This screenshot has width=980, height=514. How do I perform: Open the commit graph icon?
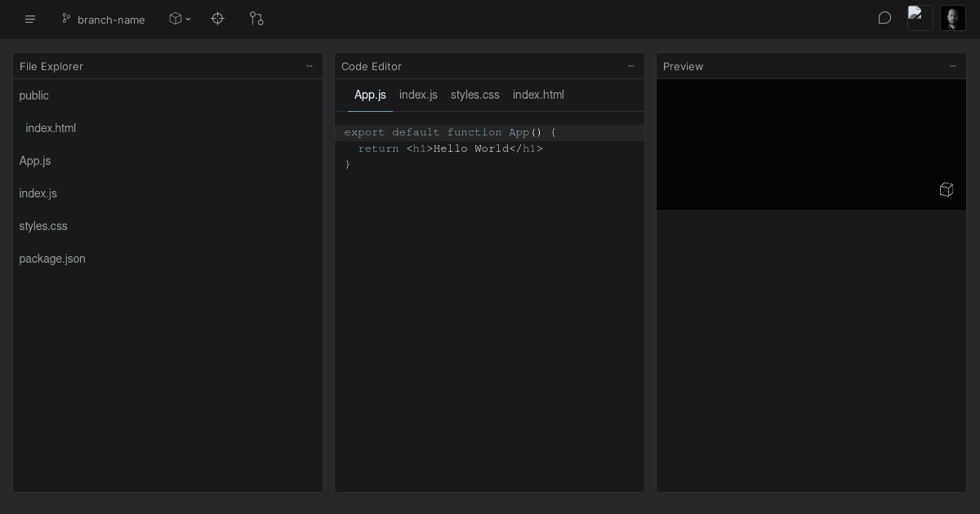pyautogui.click(x=256, y=19)
